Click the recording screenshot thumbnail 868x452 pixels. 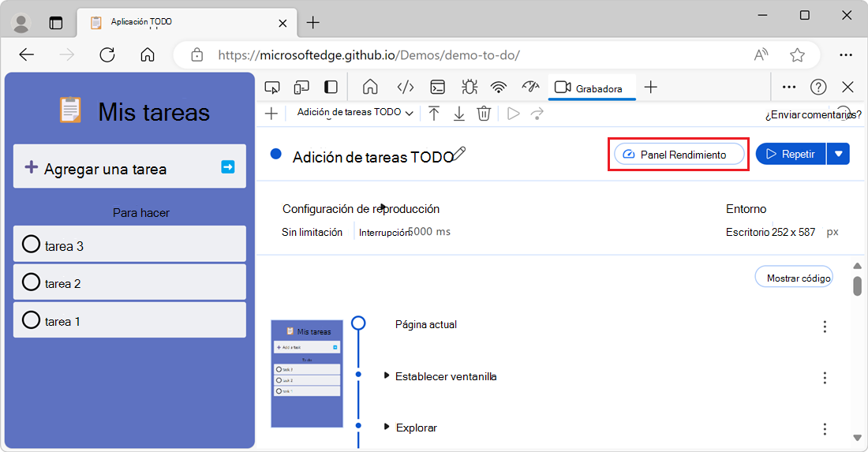(307, 373)
